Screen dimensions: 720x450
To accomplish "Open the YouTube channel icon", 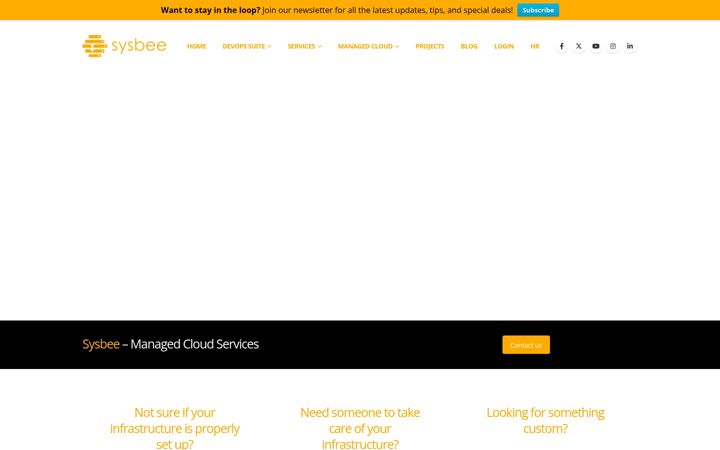I will pos(596,46).
